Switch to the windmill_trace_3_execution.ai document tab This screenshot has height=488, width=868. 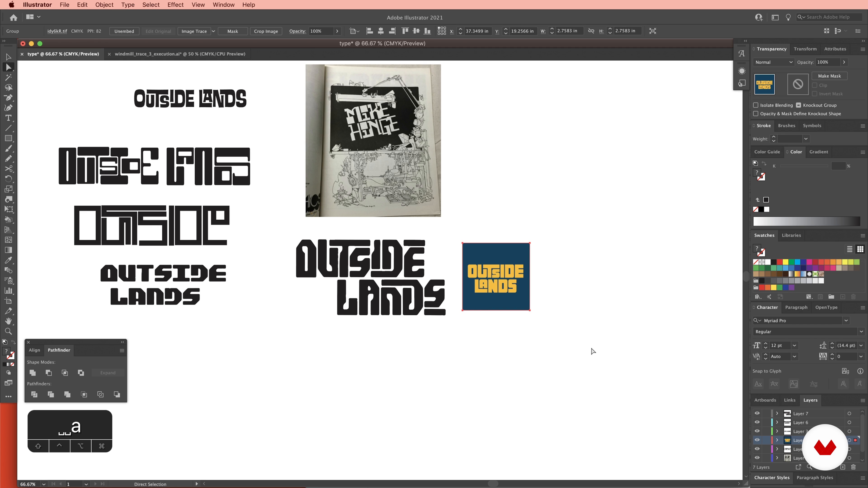click(180, 54)
